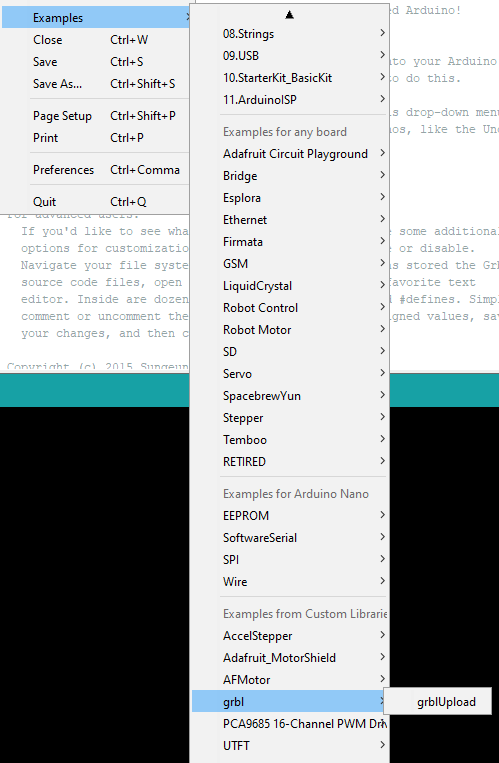This screenshot has height=763, width=499.
Task: Open the EEPROM examples submenu
Action: (x=290, y=516)
